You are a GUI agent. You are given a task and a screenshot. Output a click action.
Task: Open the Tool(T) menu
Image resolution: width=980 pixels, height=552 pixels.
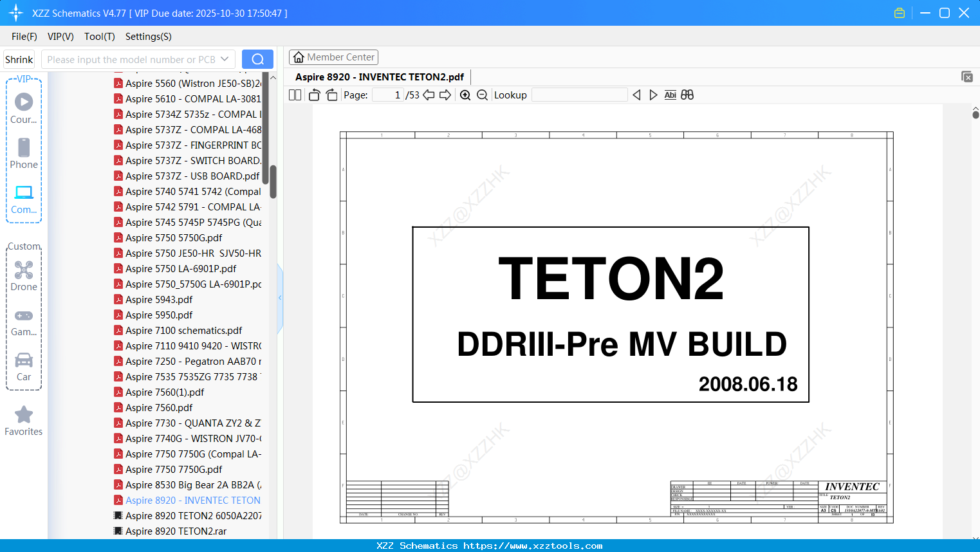pos(100,37)
